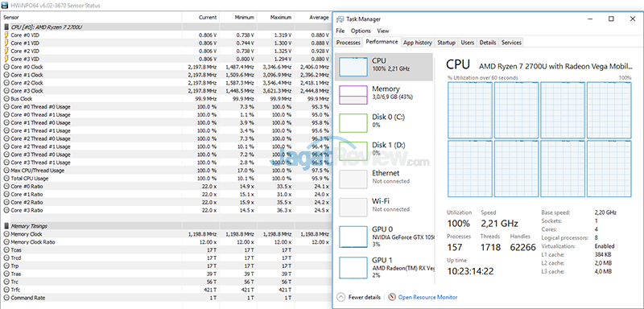Click the icon for Tcas row
This screenshot has width=644, height=309.
tap(6, 250)
